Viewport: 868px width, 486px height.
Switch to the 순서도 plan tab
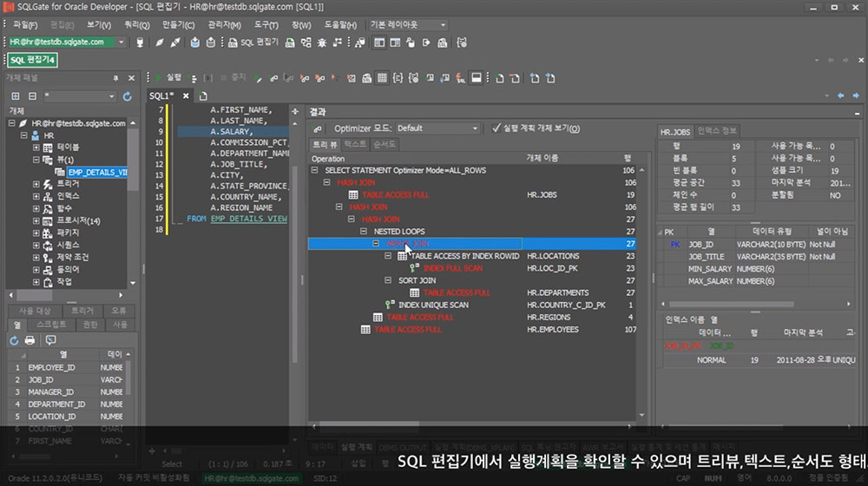tap(385, 144)
